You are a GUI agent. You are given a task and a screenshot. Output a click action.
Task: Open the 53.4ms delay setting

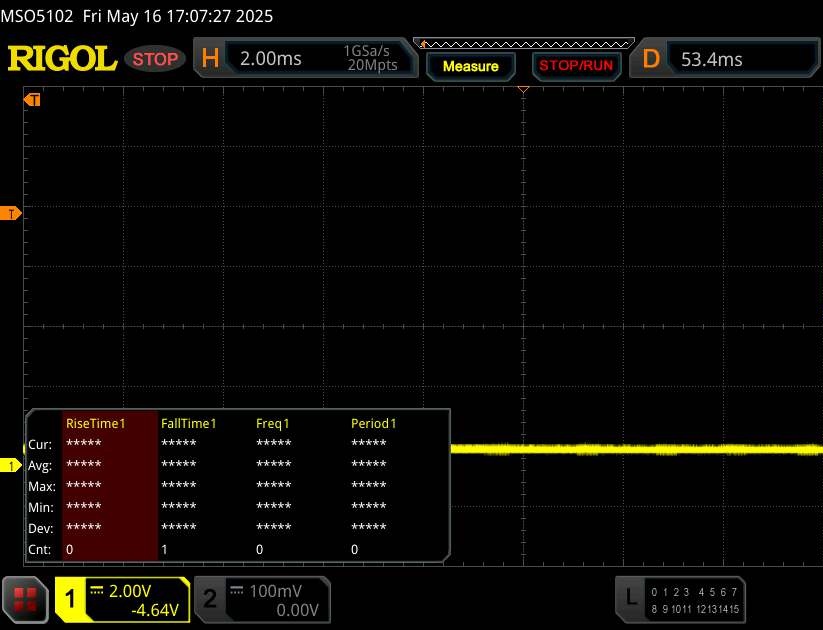click(712, 59)
